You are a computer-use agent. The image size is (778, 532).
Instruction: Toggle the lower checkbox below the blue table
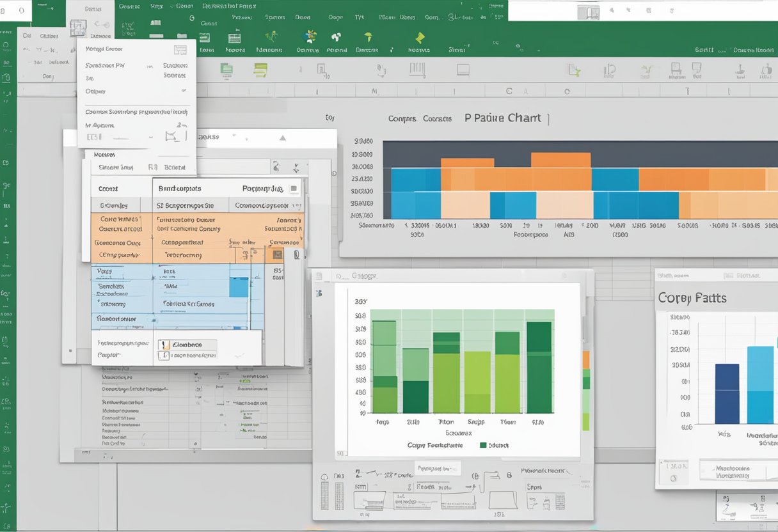[x=164, y=355]
